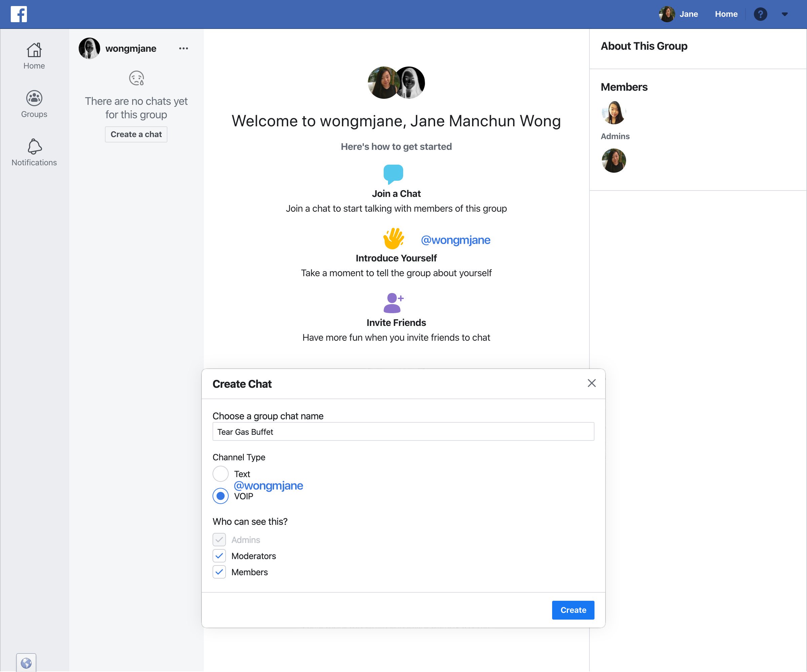Click the Notifications bell icon
The height and width of the screenshot is (672, 807).
[x=34, y=145]
